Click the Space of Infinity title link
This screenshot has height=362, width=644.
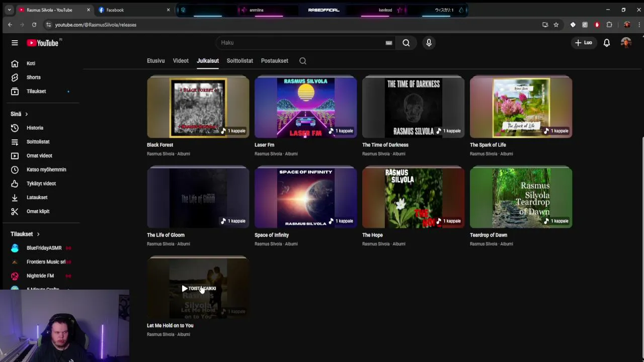point(272,235)
